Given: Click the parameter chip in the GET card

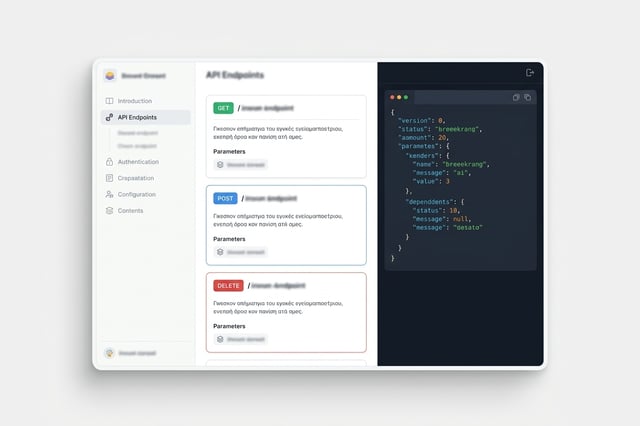Looking at the screenshot, I should tap(241, 165).
